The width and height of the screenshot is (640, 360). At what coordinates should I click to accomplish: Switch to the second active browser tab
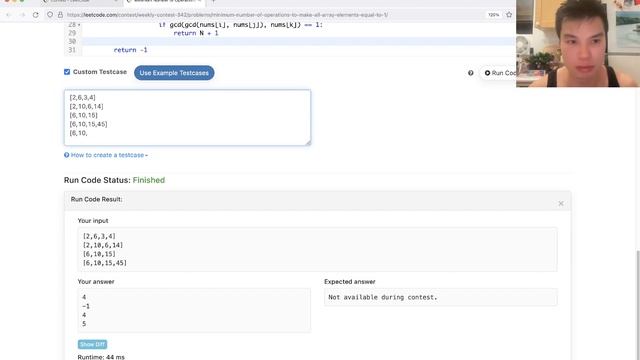164,2
